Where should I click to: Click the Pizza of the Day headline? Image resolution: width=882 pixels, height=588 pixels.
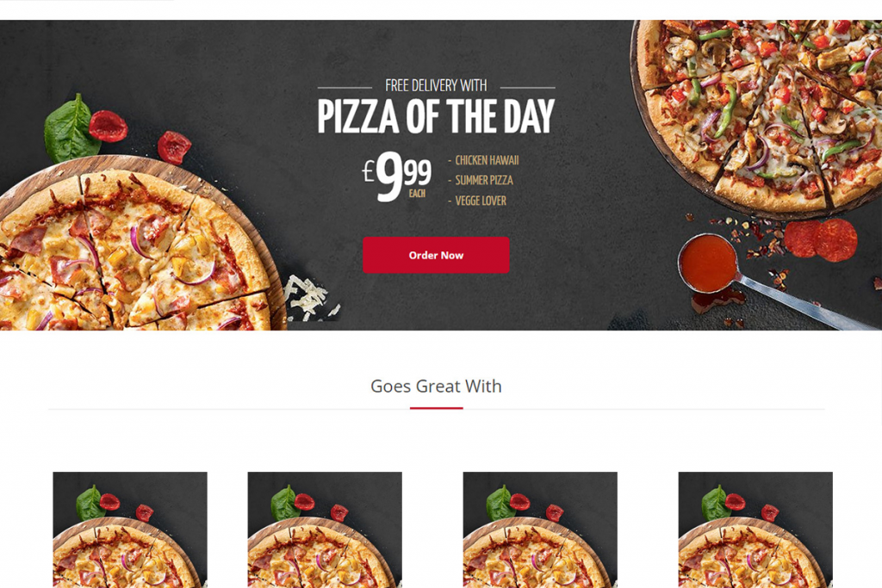tap(436, 116)
